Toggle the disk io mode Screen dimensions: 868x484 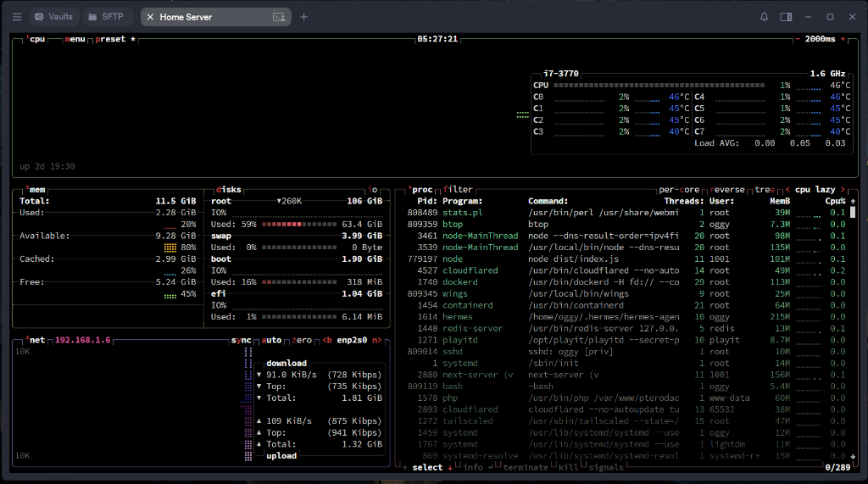[x=373, y=189]
